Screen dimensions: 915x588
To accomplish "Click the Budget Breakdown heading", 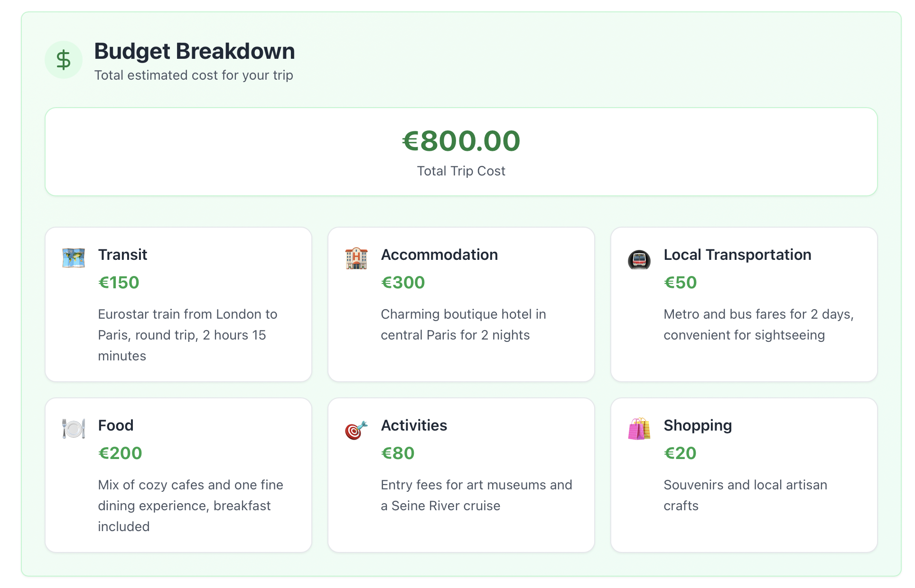I will [x=195, y=51].
